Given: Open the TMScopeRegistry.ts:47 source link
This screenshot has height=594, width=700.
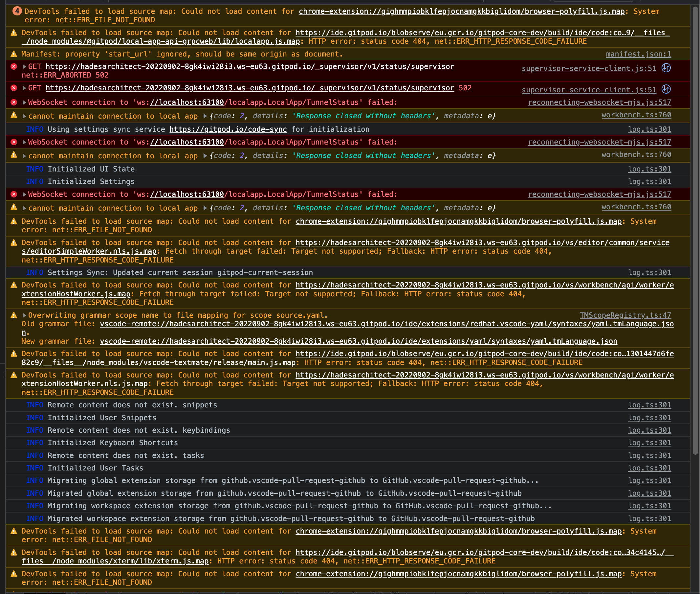Looking at the screenshot, I should 625,315.
